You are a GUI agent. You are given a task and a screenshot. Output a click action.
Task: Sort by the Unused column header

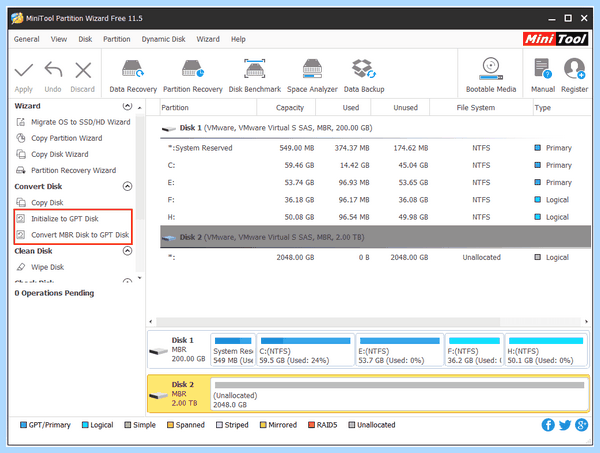(x=400, y=108)
